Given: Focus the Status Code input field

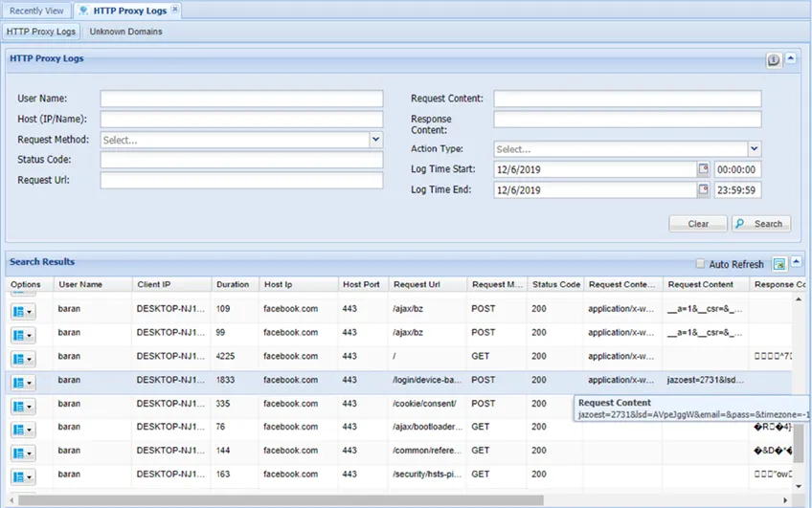Looking at the screenshot, I should [242, 160].
